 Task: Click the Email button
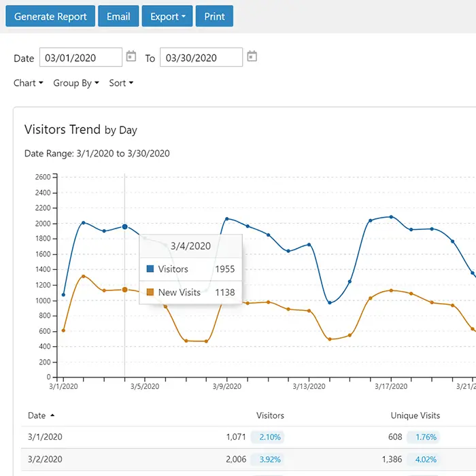[118, 16]
